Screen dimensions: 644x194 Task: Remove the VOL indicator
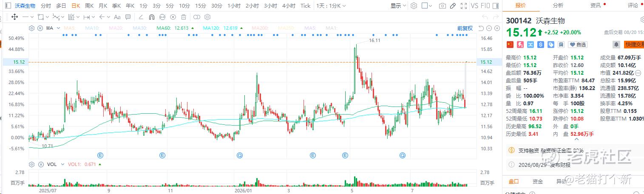tap(41, 164)
